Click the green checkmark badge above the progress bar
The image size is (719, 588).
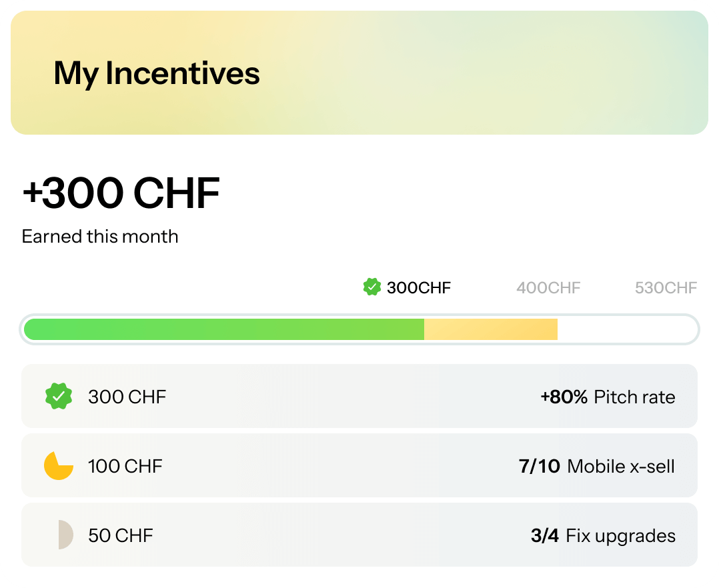tap(372, 287)
